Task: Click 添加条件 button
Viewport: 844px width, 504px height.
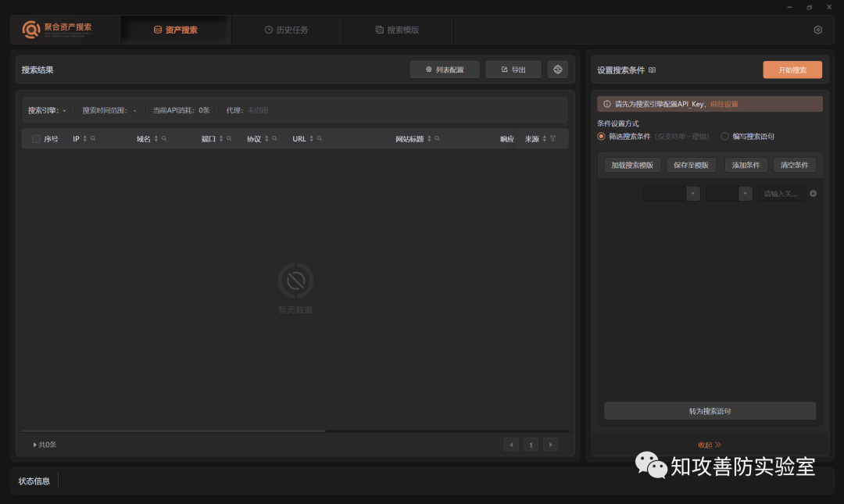Action: click(746, 165)
